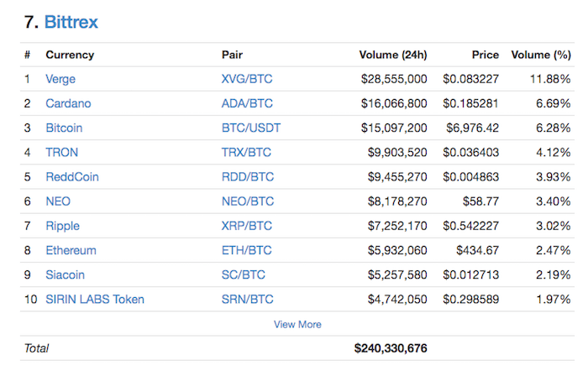
Task: Click the $0.542227 Ripple price
Action: 470,226
